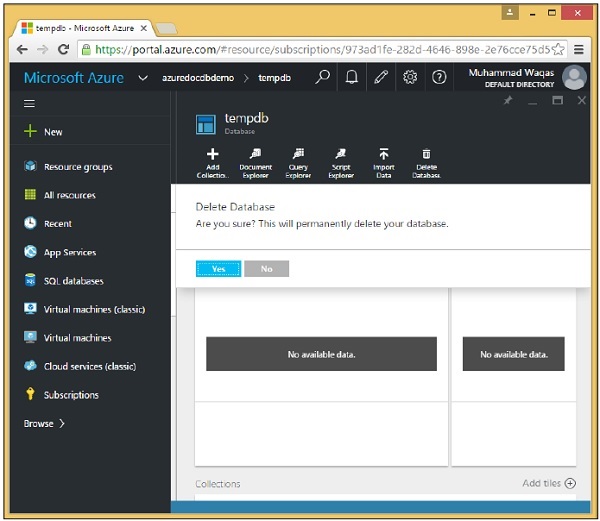Select SQL databases in the sidebar
Screen dimensions: 600x521
(73, 281)
